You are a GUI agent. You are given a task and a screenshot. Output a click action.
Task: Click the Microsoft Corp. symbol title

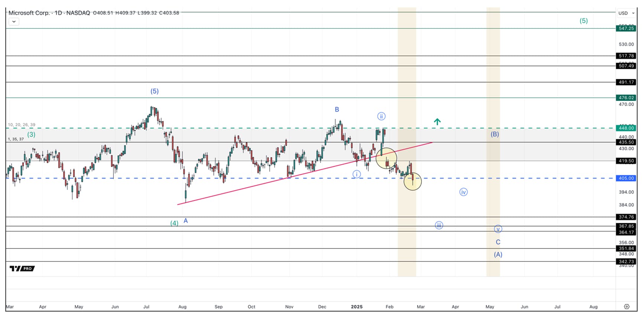tap(29, 13)
